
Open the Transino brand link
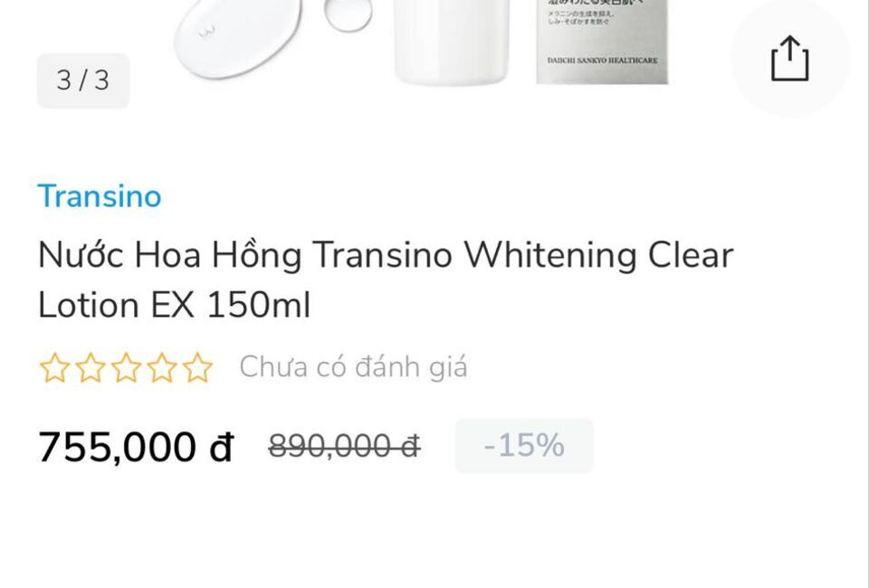pyautogui.click(x=100, y=196)
